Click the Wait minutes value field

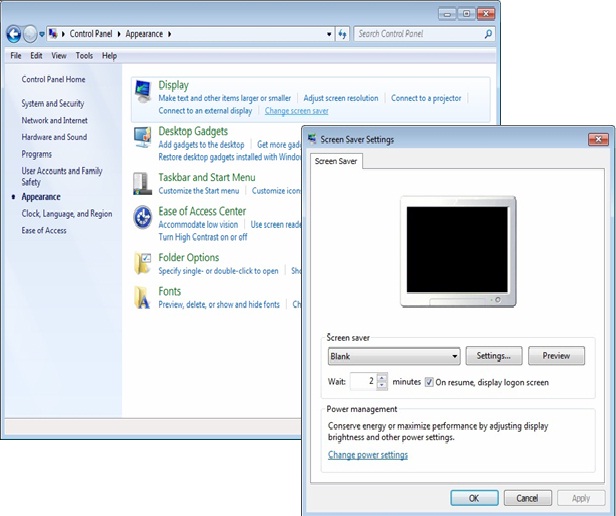coord(363,381)
